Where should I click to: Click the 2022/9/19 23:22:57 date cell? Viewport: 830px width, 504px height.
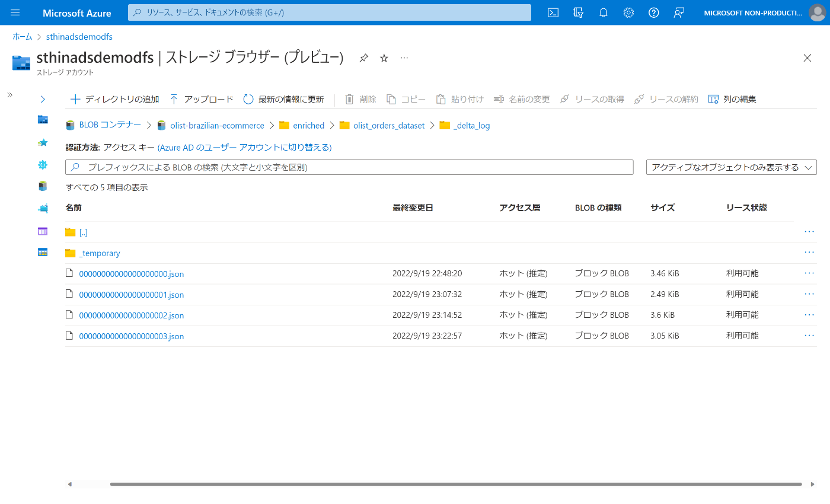coord(427,336)
